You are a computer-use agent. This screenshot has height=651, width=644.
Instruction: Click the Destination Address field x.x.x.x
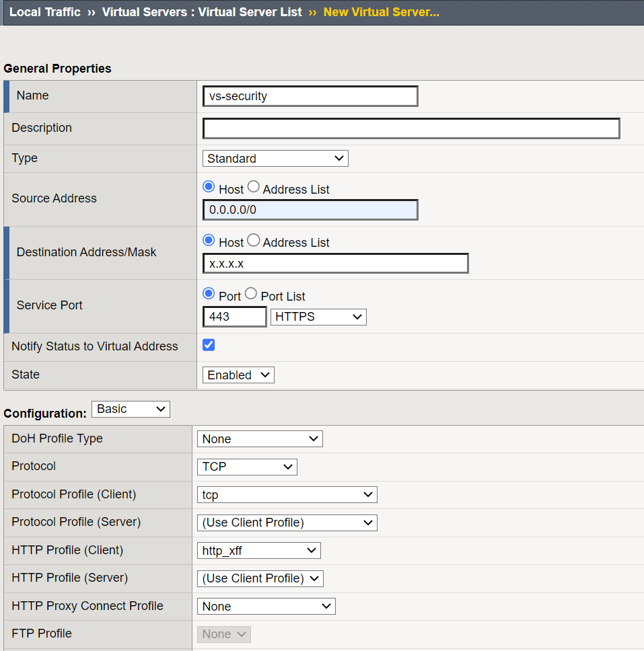click(x=336, y=263)
